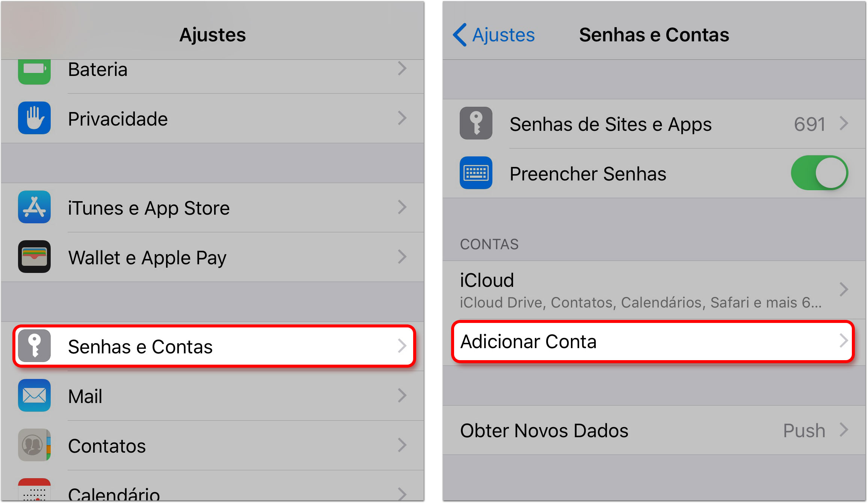Disable the Preencher Senhas switch
Image resolution: width=868 pixels, height=503 pixels.
(819, 173)
